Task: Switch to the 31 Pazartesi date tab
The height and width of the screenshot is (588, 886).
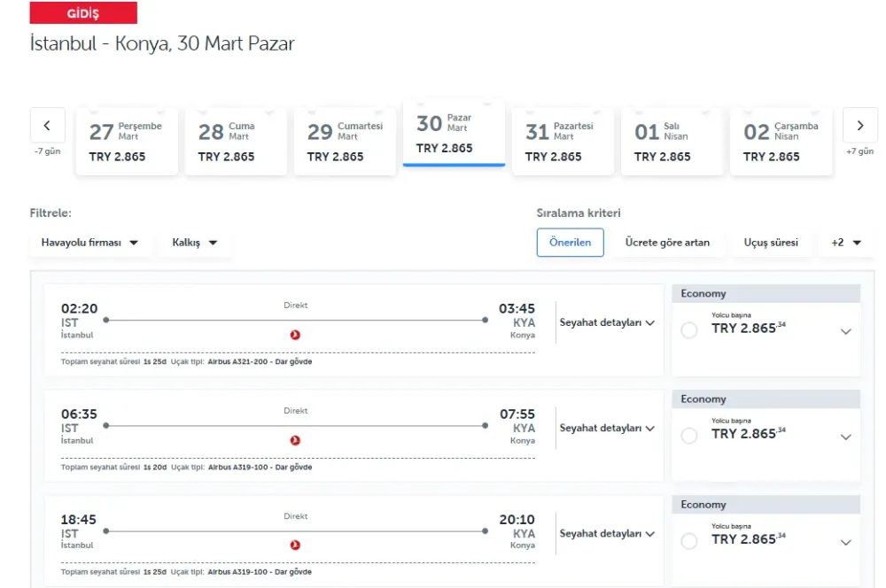Action: [x=563, y=142]
